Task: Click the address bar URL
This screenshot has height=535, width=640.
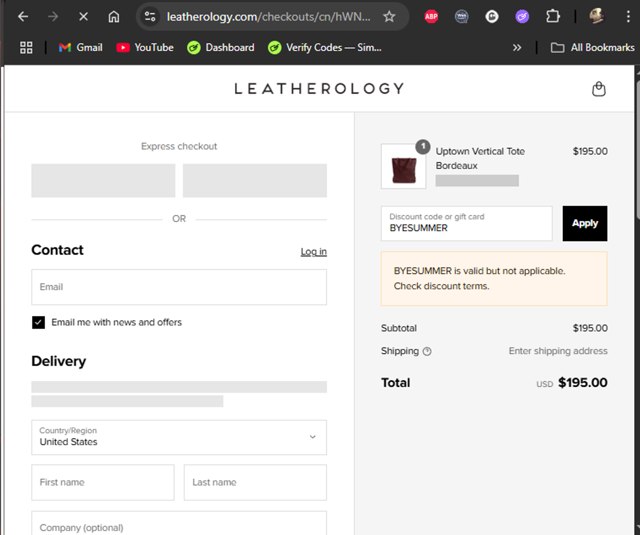Action: (269, 17)
